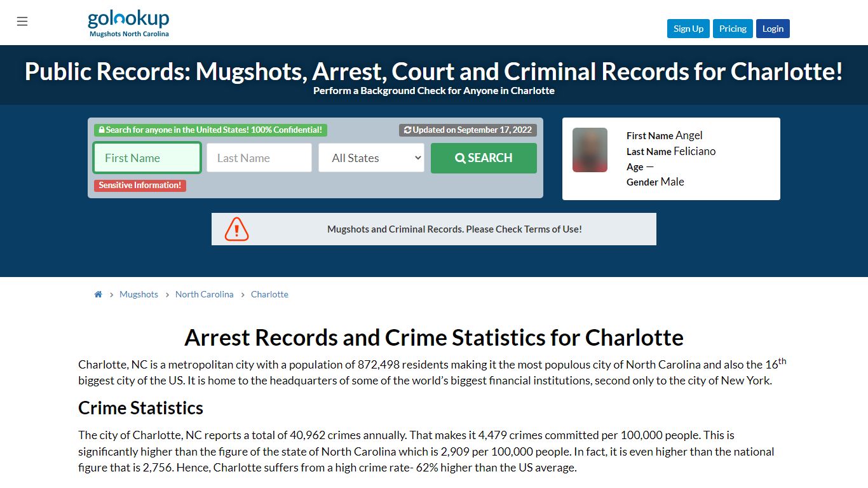This screenshot has width=868, height=488.
Task: Click the Perform a Background Check subtitle
Action: [x=434, y=91]
